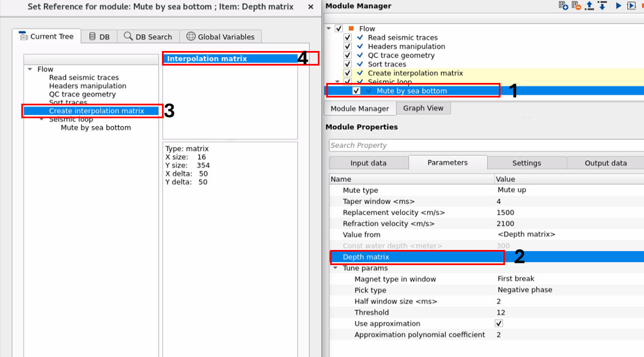This screenshot has width=644, height=357.
Task: Collapse the Tune params group
Action: pos(335,268)
